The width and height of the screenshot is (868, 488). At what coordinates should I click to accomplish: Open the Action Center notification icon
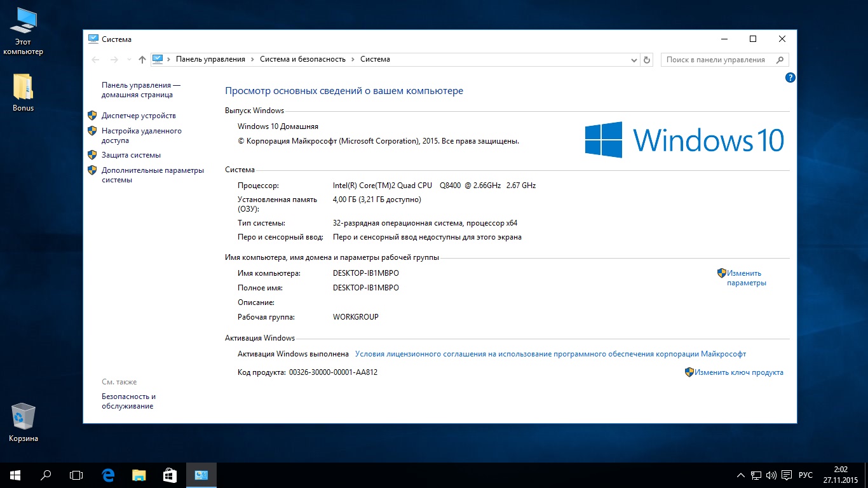[x=787, y=475]
